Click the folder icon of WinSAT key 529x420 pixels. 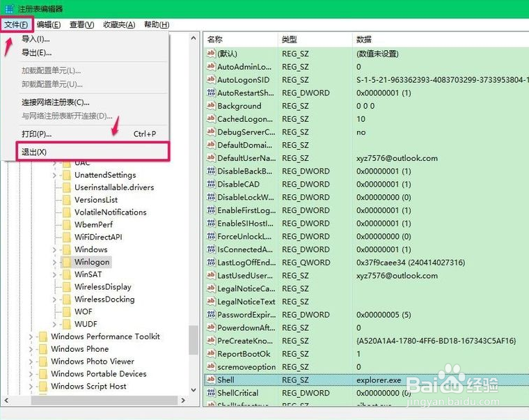pyautogui.click(x=67, y=274)
